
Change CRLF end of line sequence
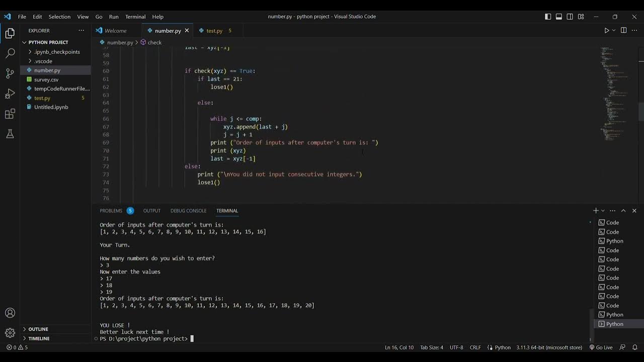(x=475, y=347)
